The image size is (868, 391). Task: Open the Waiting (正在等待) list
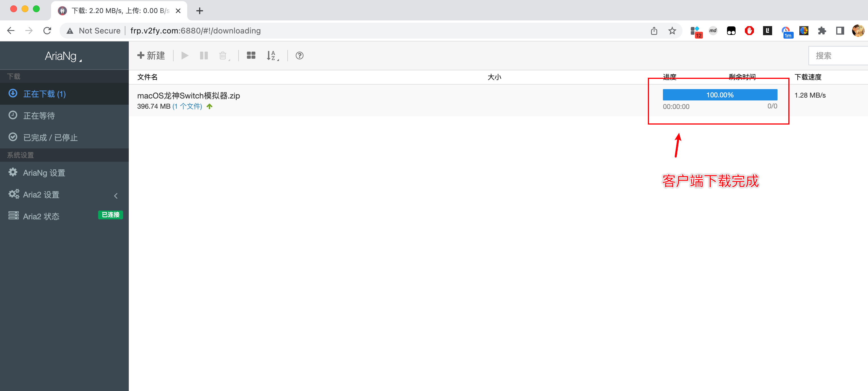click(x=39, y=115)
